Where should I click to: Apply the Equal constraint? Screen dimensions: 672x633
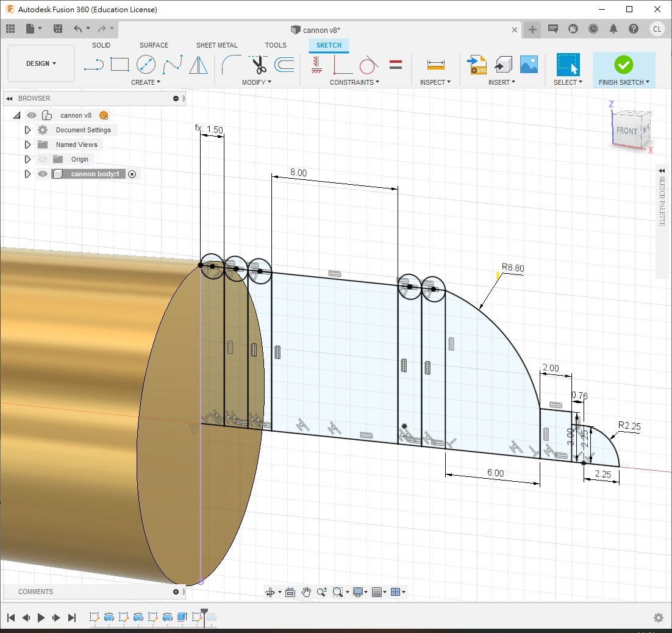[x=395, y=64]
